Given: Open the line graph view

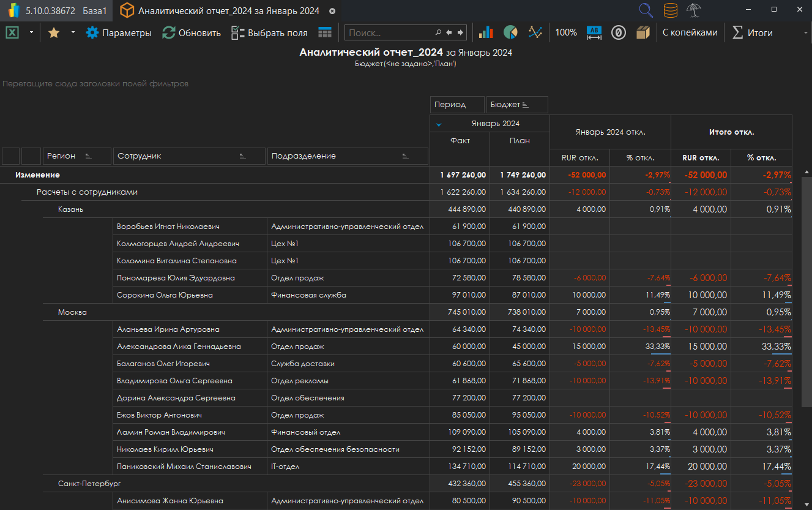Looking at the screenshot, I should [x=535, y=32].
